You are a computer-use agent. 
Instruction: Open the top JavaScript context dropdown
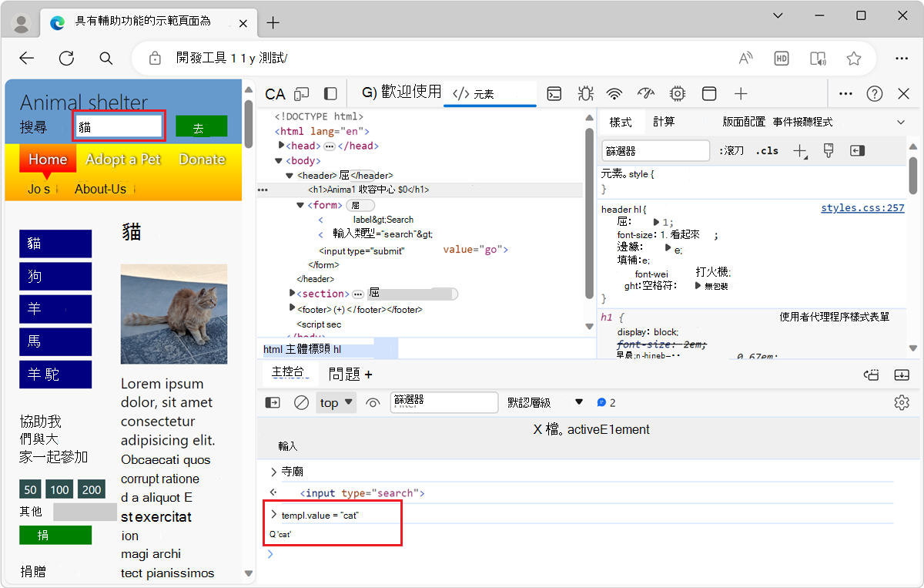336,402
